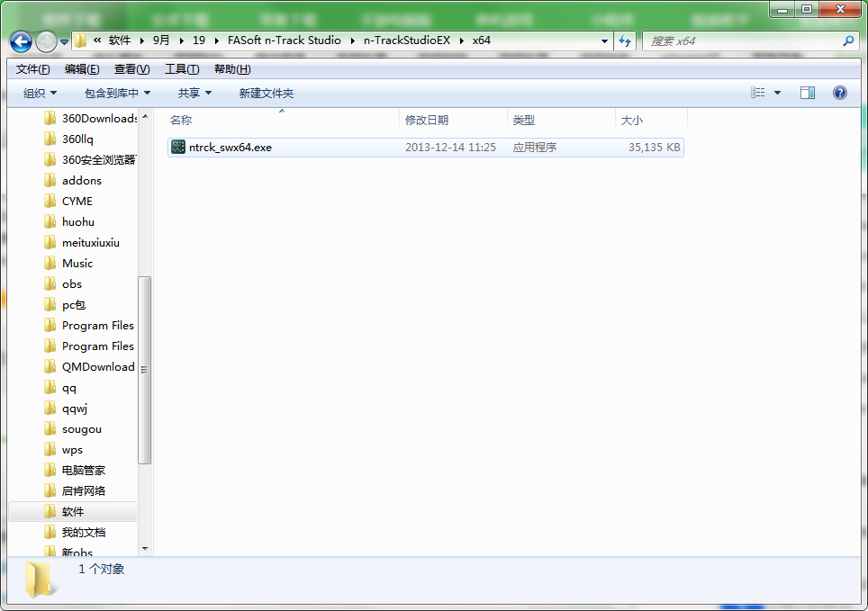Image resolution: width=868 pixels, height=611 pixels.
Task: Select QMDownload folder in tree
Action: (89, 367)
